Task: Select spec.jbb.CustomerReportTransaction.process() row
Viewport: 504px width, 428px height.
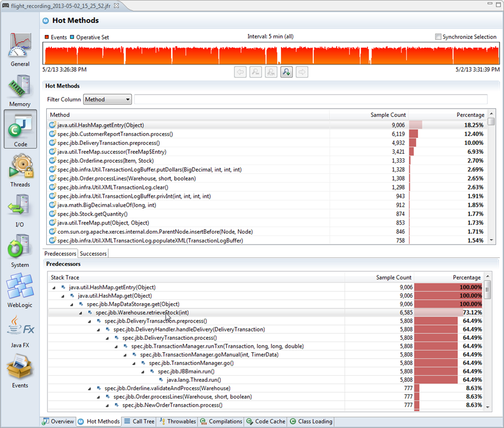Action: [268, 134]
